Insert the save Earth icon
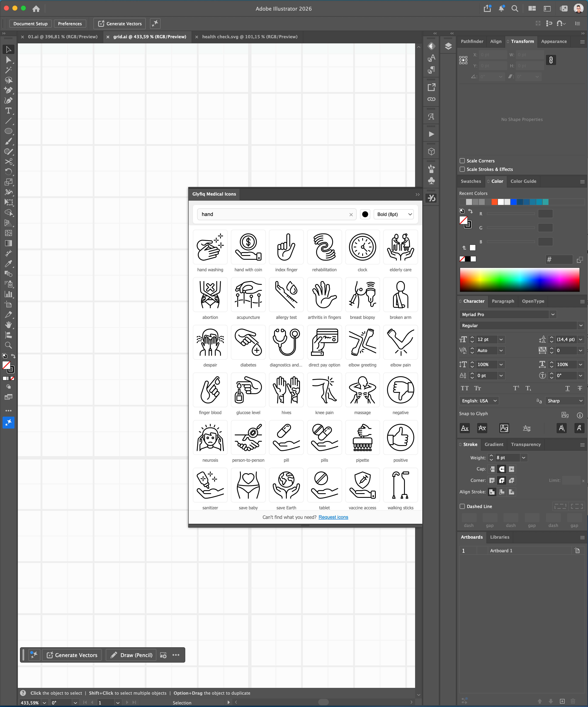 click(286, 485)
